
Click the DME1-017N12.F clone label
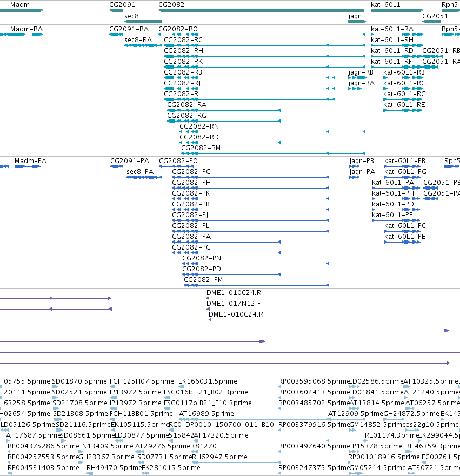234,304
